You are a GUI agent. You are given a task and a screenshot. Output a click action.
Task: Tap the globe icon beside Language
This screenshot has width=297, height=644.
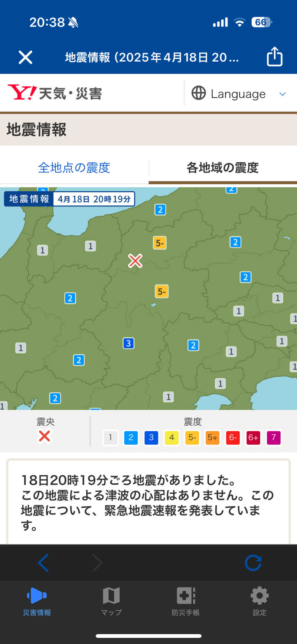pyautogui.click(x=199, y=93)
